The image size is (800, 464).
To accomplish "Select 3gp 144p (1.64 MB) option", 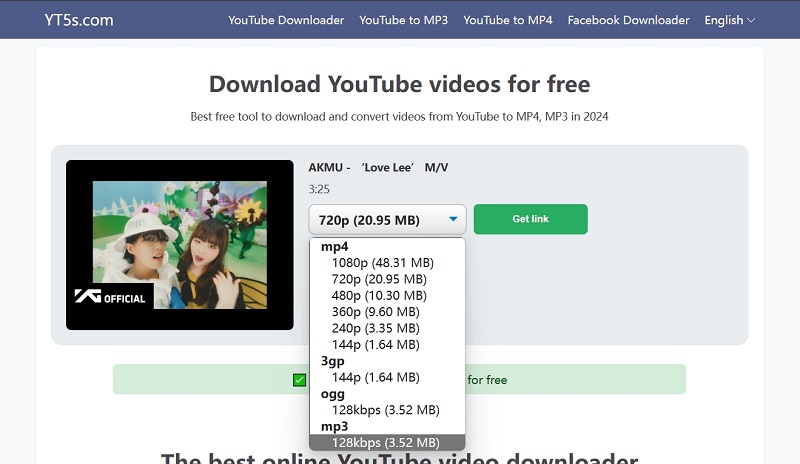I will [x=387, y=377].
